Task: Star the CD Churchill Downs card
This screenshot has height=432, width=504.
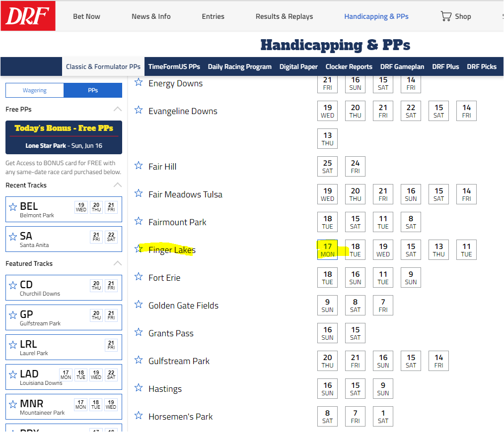Action: point(13,285)
